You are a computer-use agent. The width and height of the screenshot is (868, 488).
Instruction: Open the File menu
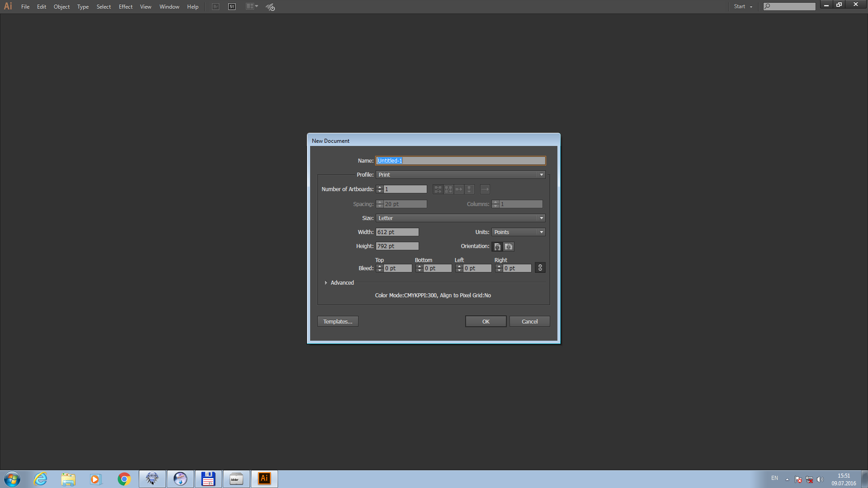point(25,6)
